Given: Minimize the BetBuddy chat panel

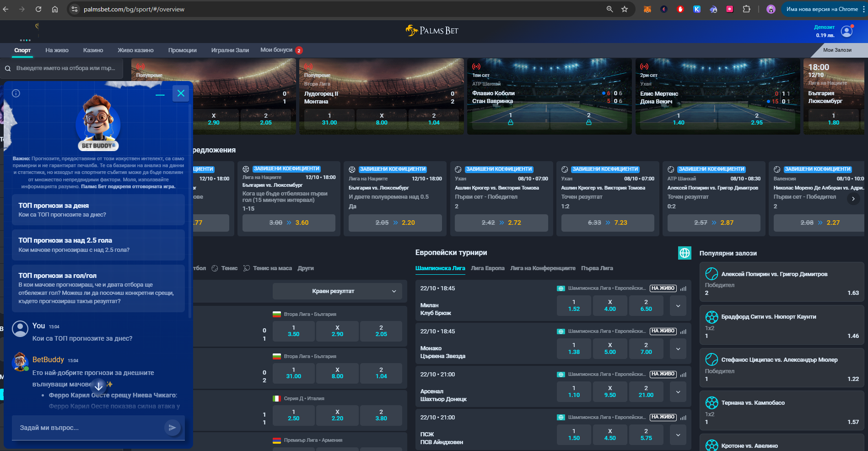Looking at the screenshot, I should 160,94.
